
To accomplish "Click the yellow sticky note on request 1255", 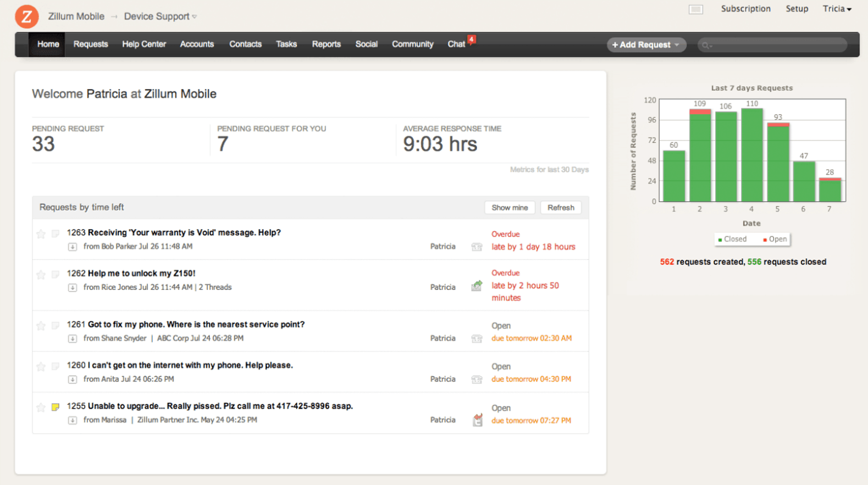I will (56, 407).
